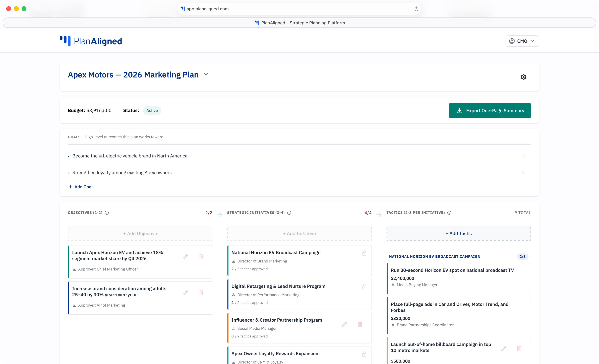599x364 pixels.
Task: Delete the Launch Apex Horizon EV objective
Action: tap(201, 257)
